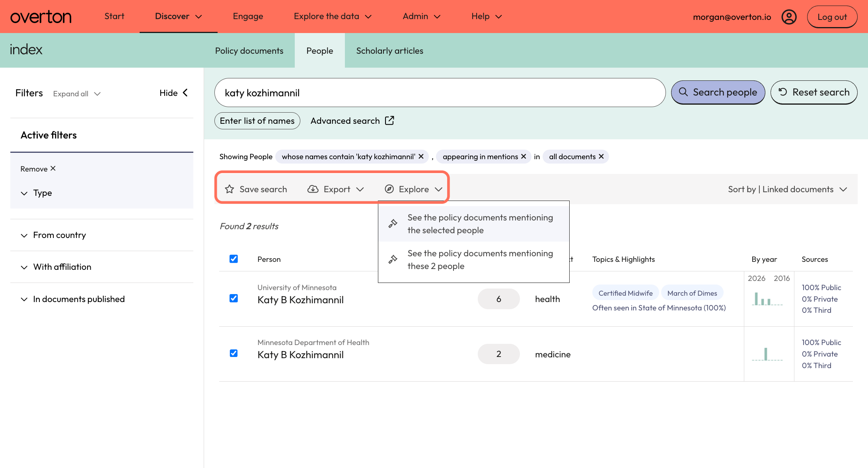Open the Admin dropdown menu
The height and width of the screenshot is (468, 868).
(421, 16)
